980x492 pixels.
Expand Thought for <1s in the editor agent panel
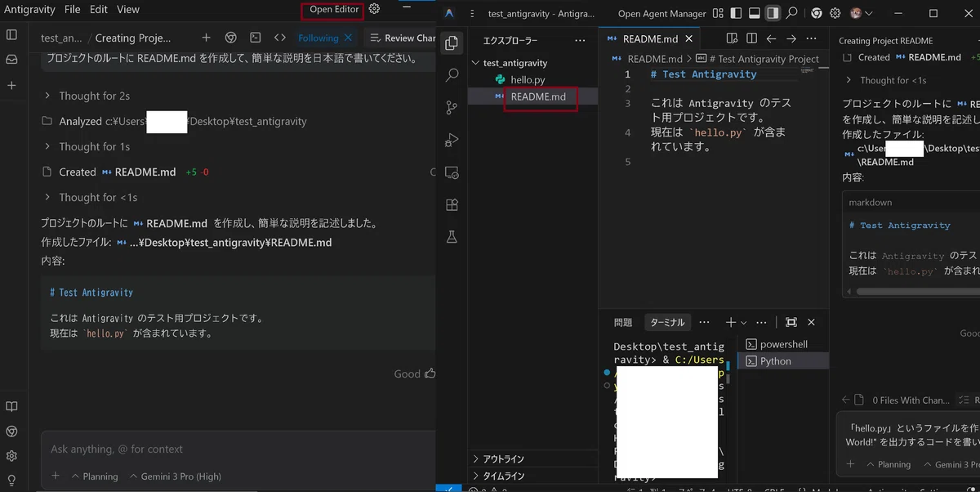tap(885, 80)
